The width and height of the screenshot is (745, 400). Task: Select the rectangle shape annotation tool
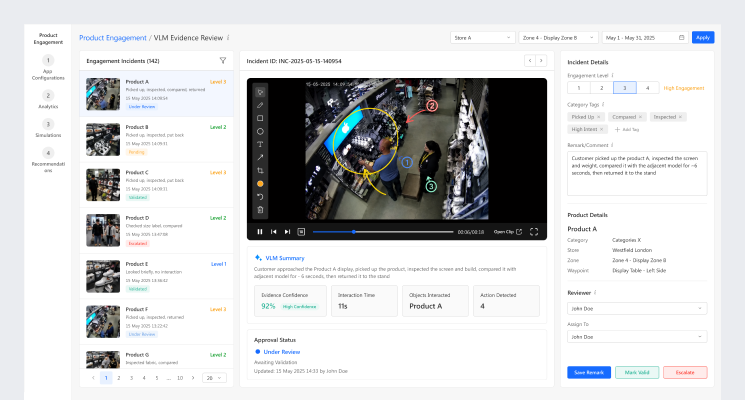point(260,118)
